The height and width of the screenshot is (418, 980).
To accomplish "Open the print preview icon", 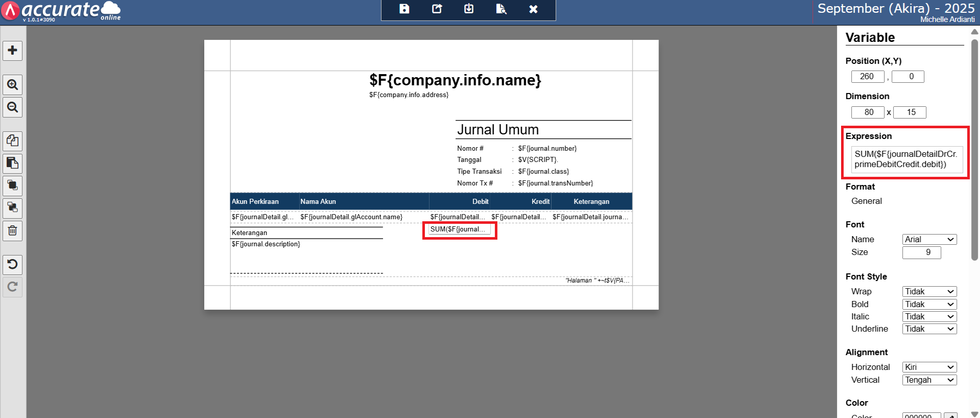I will tap(501, 9).
